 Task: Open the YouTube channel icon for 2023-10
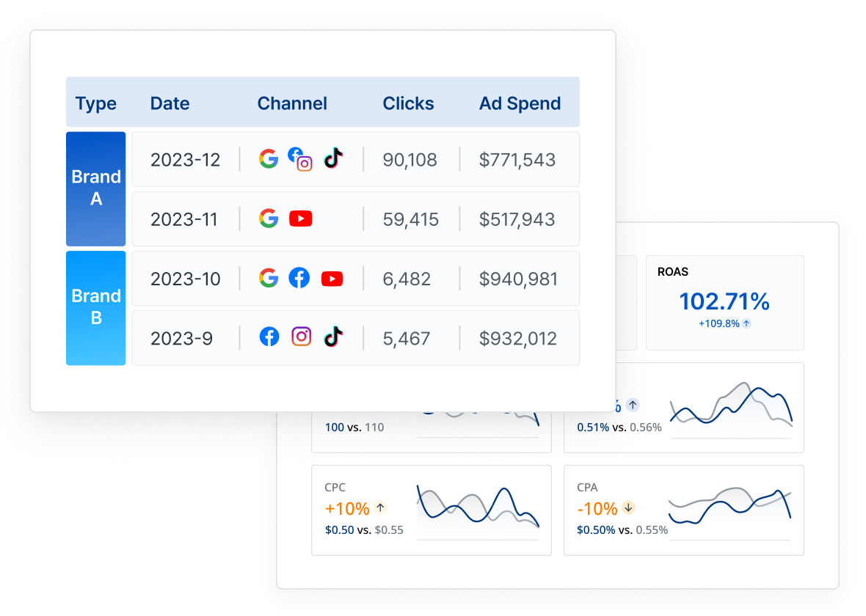pos(332,278)
